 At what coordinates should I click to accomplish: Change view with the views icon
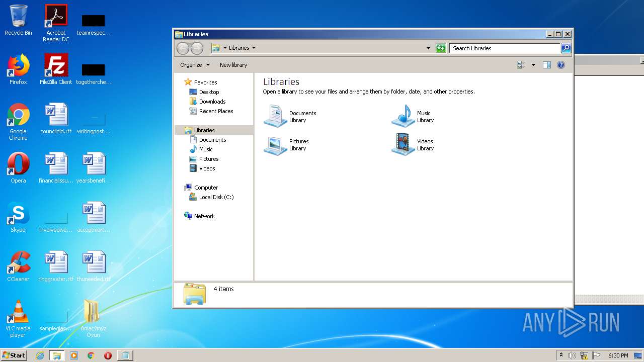(x=521, y=65)
